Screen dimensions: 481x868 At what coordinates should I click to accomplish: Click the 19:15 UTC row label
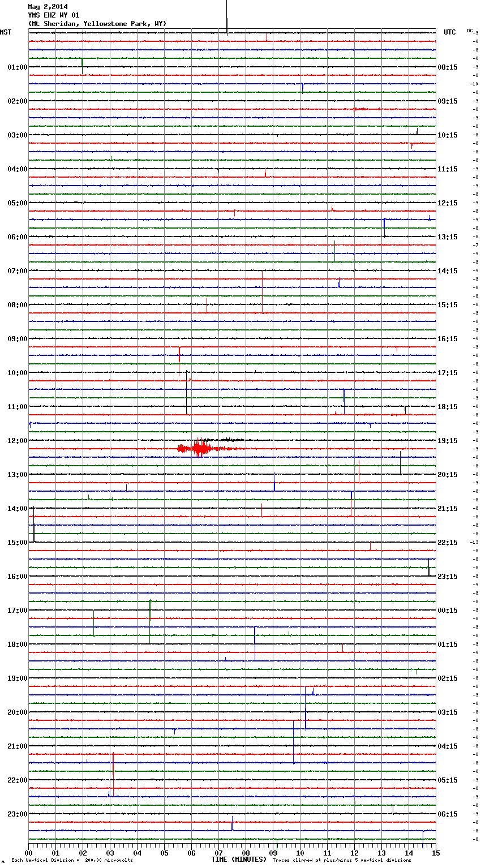point(448,441)
